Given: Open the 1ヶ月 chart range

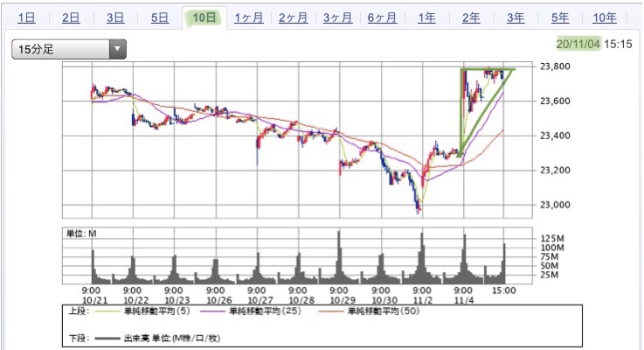Looking at the screenshot, I should tap(249, 17).
